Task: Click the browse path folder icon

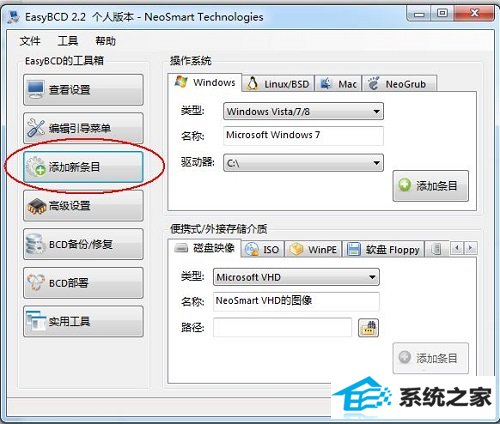Action: pos(368,328)
